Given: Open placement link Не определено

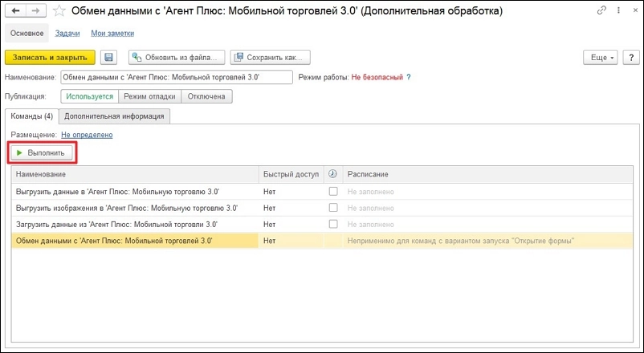Looking at the screenshot, I should click(x=87, y=135).
